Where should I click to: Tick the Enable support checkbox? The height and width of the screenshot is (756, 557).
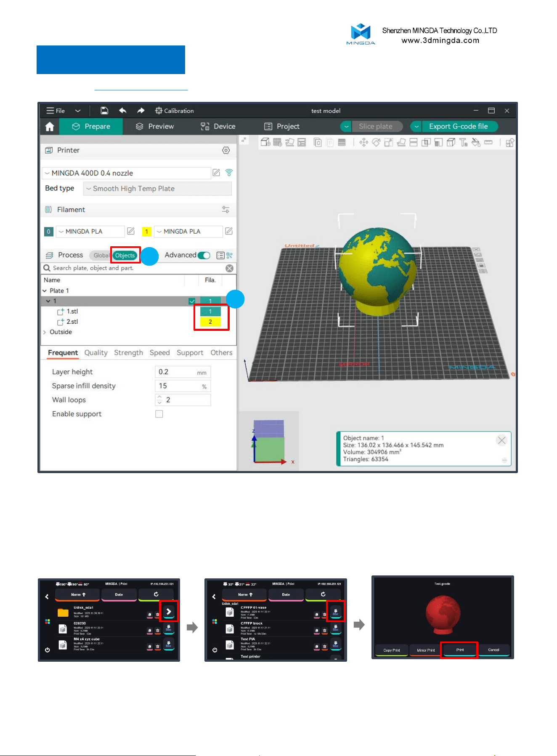point(159,414)
